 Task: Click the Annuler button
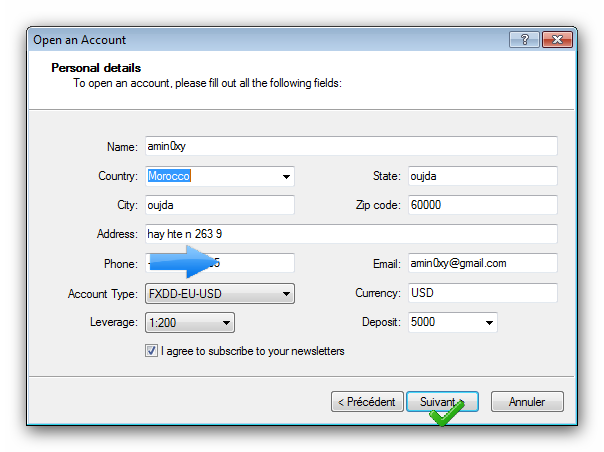(527, 402)
